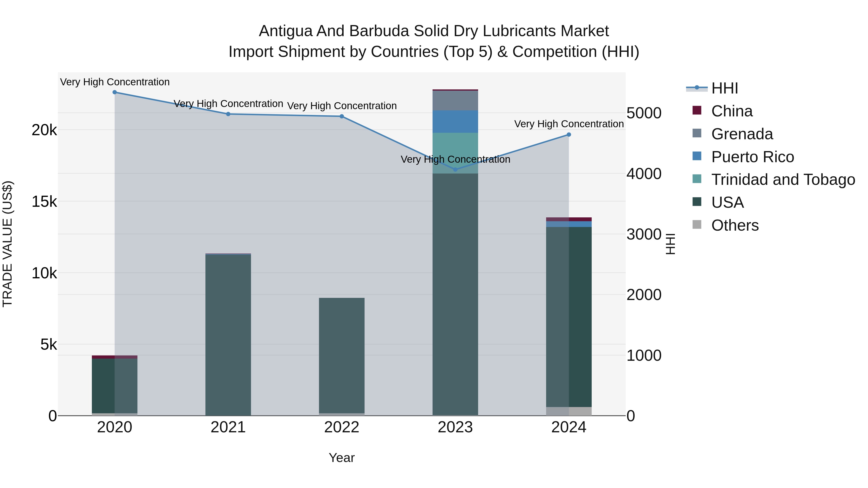The width and height of the screenshot is (868, 488).
Task: Click the 2020 China bar segment
Action: [115, 357]
